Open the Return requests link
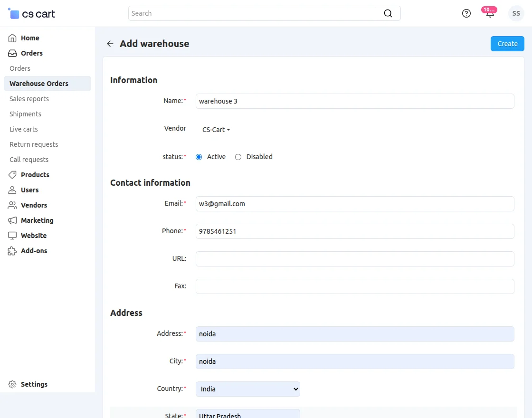 [34, 144]
